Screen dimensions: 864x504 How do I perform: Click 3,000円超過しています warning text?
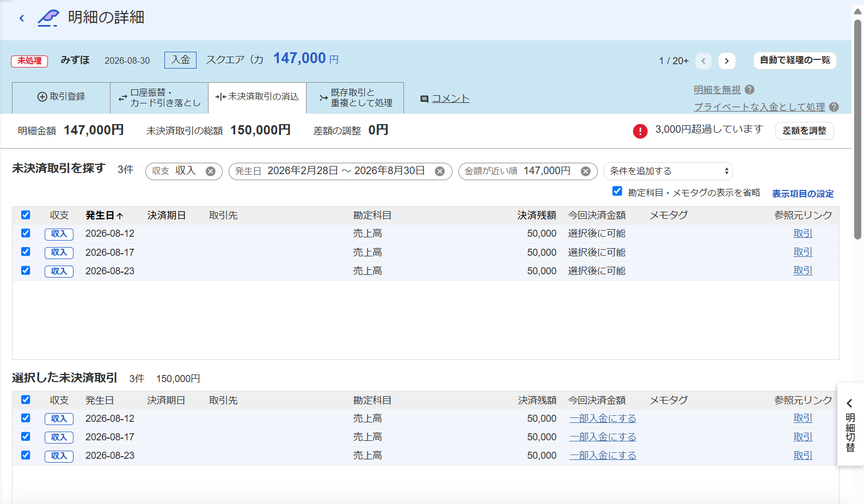click(x=709, y=130)
